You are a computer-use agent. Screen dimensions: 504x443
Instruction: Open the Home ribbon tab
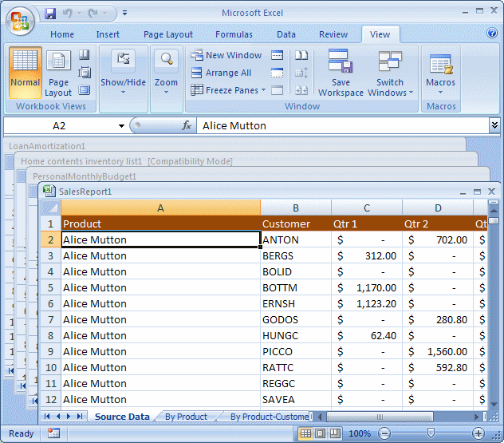pos(62,34)
